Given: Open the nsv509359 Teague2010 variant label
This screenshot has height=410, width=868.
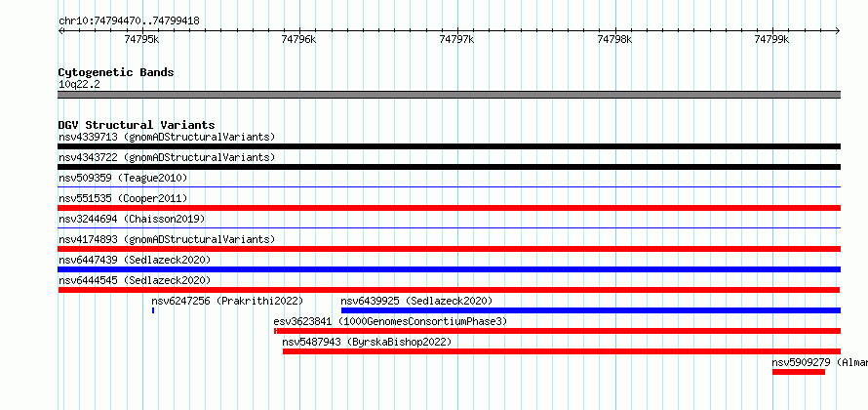Looking at the screenshot, I should (123, 178).
